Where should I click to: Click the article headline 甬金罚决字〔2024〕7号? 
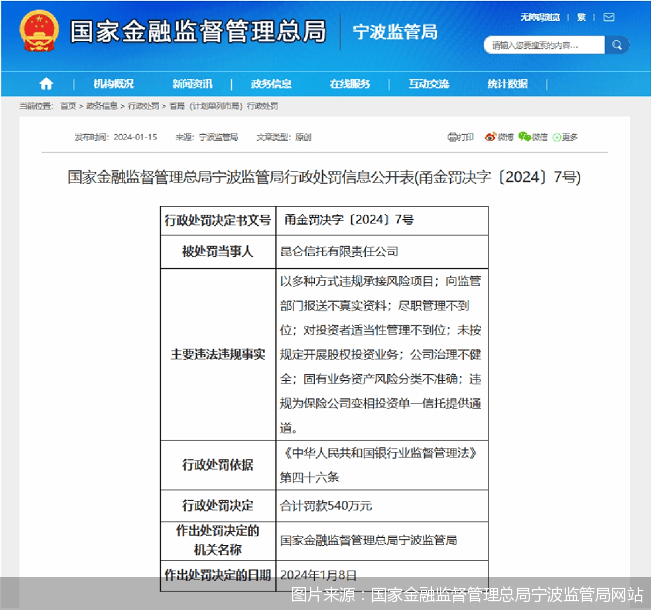[324, 177]
